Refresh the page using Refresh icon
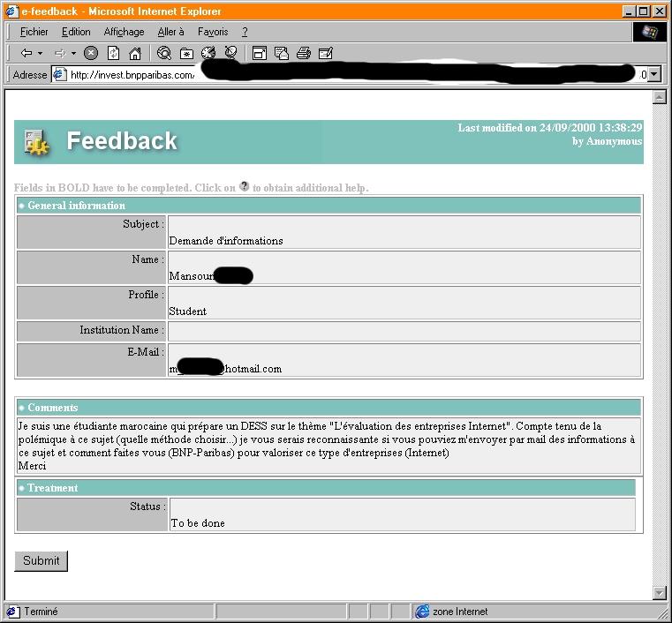Screen dimensions: 672x623 click(x=113, y=53)
